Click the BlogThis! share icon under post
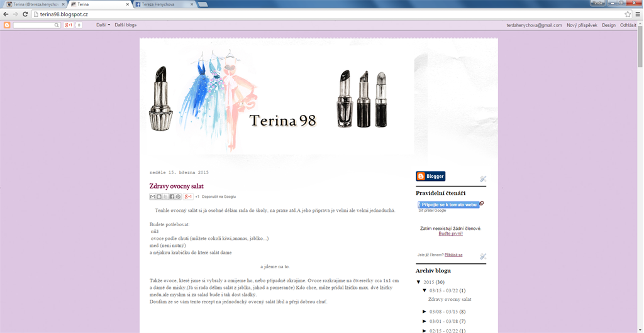 coord(159,197)
